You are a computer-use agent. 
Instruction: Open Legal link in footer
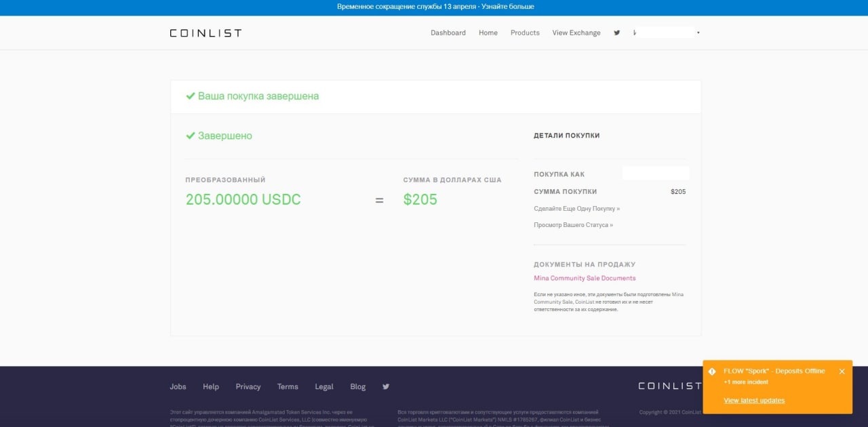click(x=324, y=386)
